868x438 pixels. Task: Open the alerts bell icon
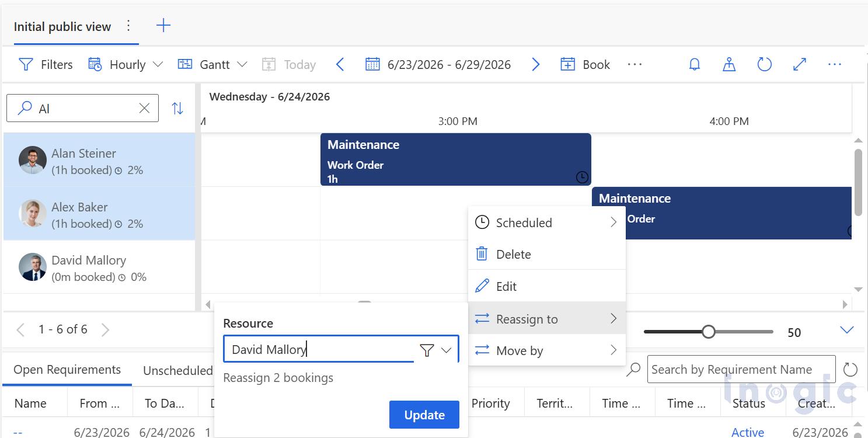coord(695,64)
